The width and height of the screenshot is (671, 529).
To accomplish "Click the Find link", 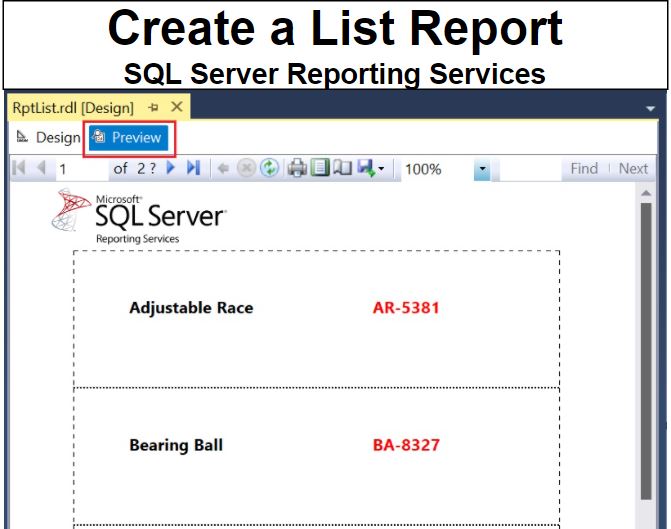I will click(x=584, y=169).
